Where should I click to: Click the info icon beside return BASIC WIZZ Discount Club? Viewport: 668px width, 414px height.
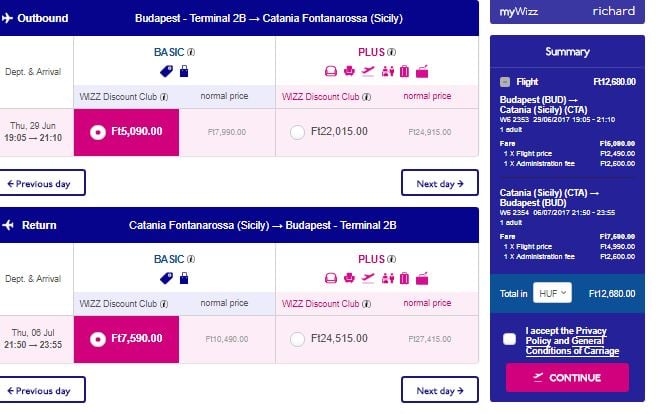[164, 304]
